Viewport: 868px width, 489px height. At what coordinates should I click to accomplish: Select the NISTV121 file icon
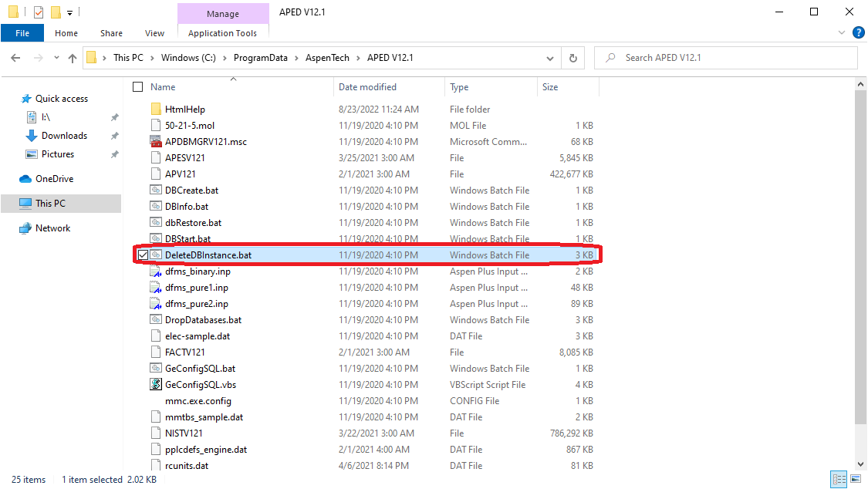(x=156, y=433)
